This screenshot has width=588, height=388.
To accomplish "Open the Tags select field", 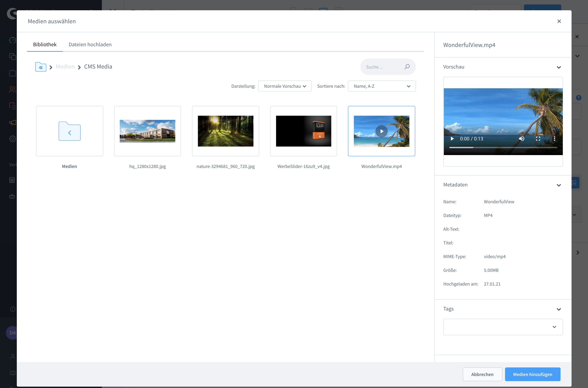I will coord(503,327).
